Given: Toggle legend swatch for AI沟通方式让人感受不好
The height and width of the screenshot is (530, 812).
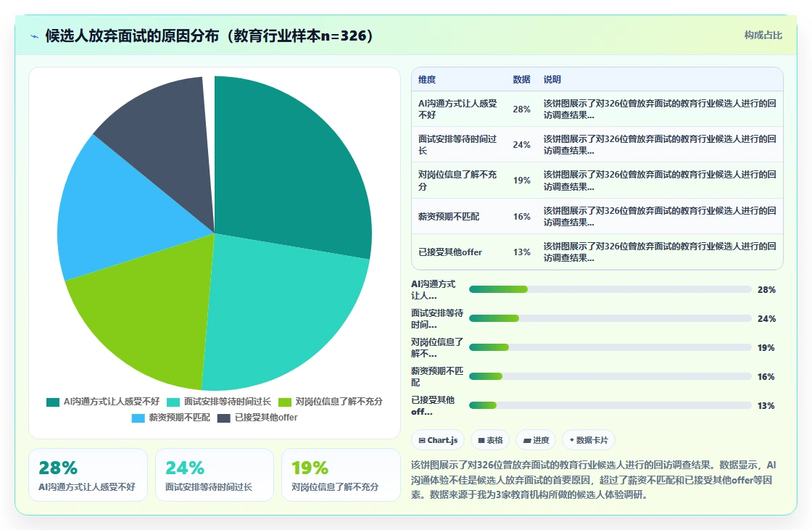Looking at the screenshot, I should tap(53, 402).
